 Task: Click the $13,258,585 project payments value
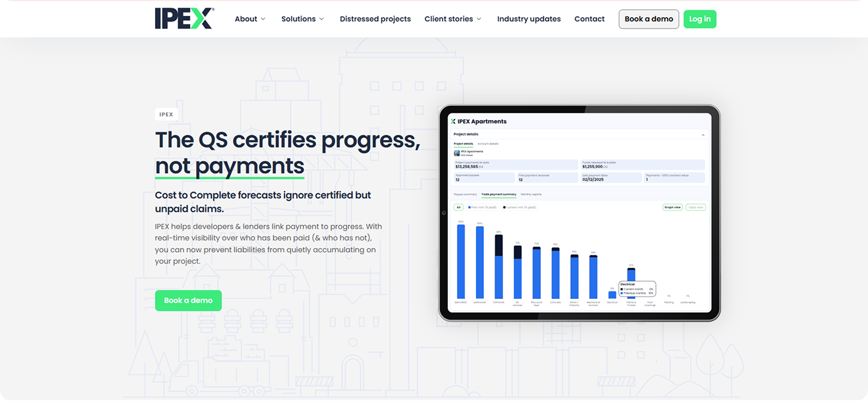(469, 166)
